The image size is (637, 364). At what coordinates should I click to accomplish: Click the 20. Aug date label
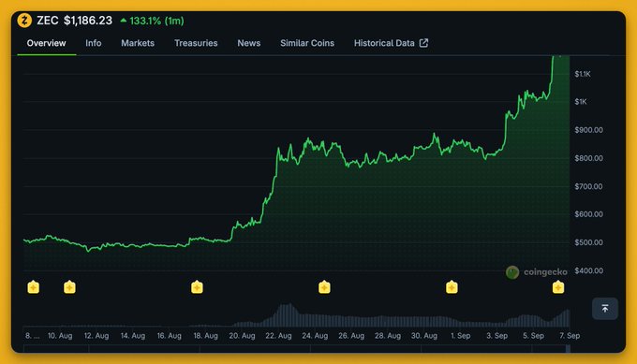[x=242, y=336]
